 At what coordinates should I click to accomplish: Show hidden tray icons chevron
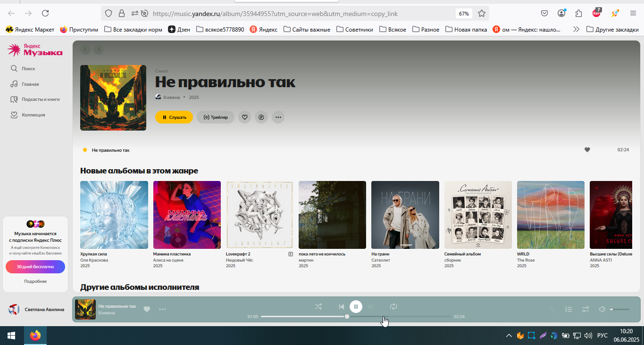click(509, 336)
